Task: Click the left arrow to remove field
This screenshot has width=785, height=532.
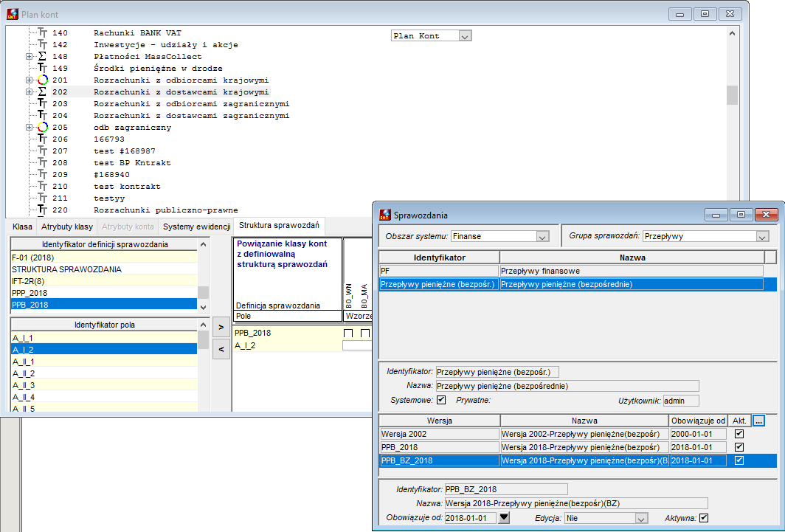Action: [221, 349]
